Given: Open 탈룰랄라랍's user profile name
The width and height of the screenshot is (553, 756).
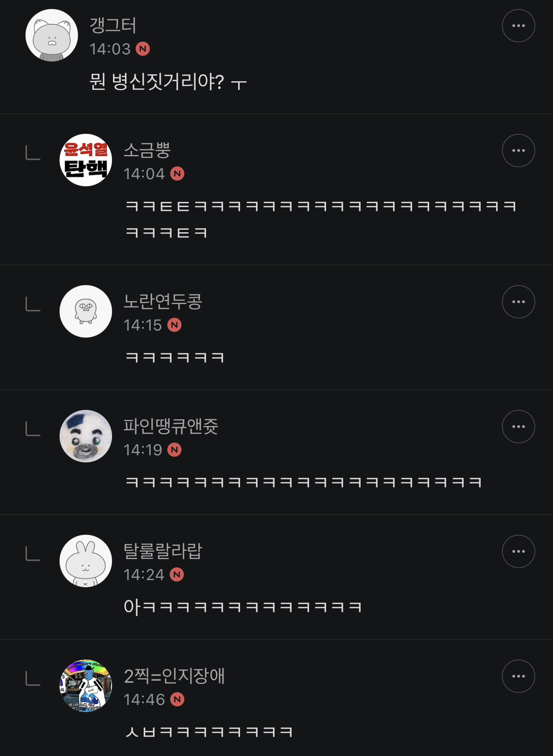Looking at the screenshot, I should tap(163, 551).
